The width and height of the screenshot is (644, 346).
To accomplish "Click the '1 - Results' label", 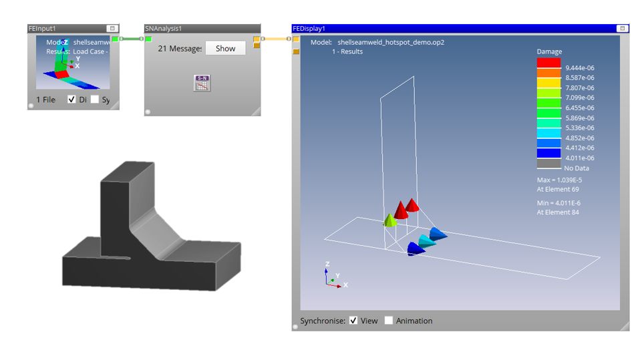I will coord(347,51).
